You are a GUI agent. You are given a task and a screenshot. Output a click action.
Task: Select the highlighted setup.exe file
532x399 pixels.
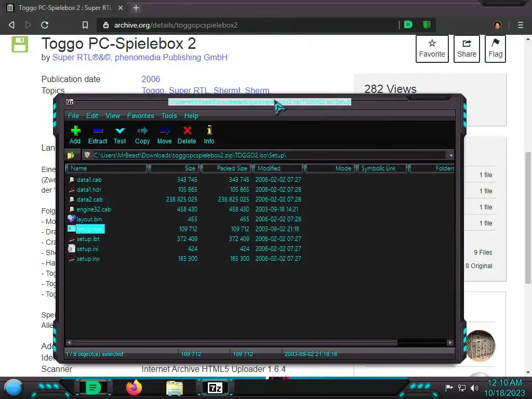[x=89, y=229]
